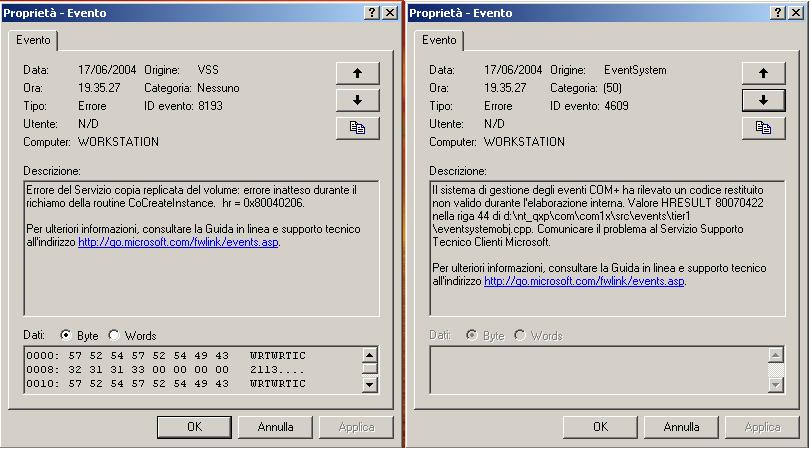Click Categoria value Nessuno

click(x=218, y=88)
